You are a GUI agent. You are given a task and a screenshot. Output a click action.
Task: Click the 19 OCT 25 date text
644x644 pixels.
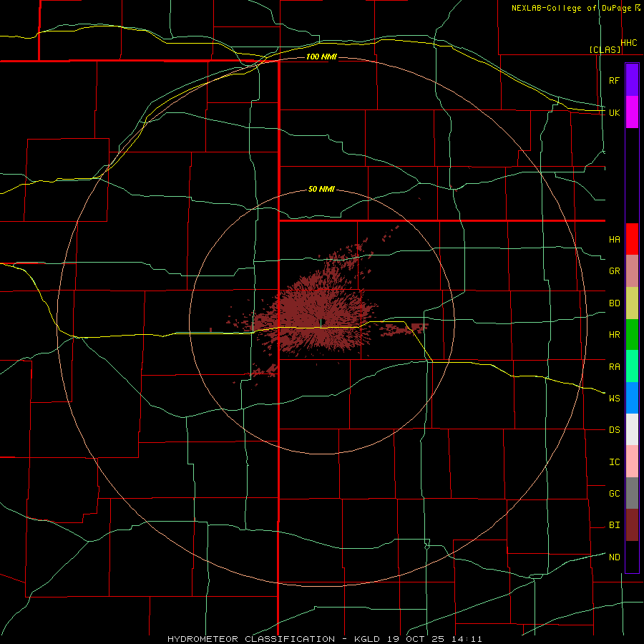[x=415, y=639]
